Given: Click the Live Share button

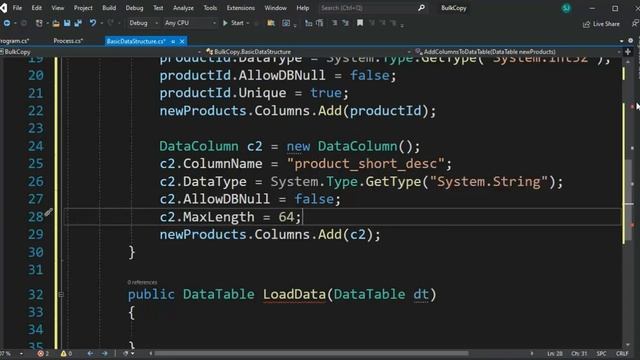Looking at the screenshot, I should 601,24.
